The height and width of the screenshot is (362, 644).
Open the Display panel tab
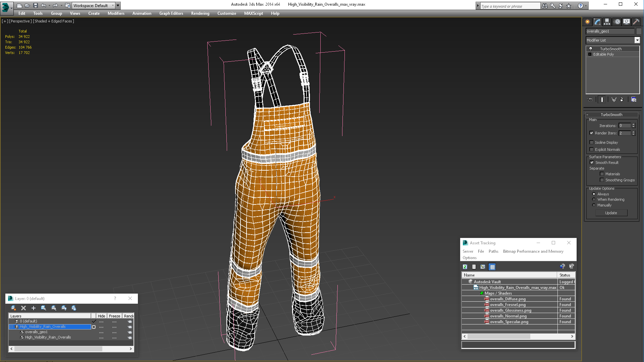tap(627, 22)
